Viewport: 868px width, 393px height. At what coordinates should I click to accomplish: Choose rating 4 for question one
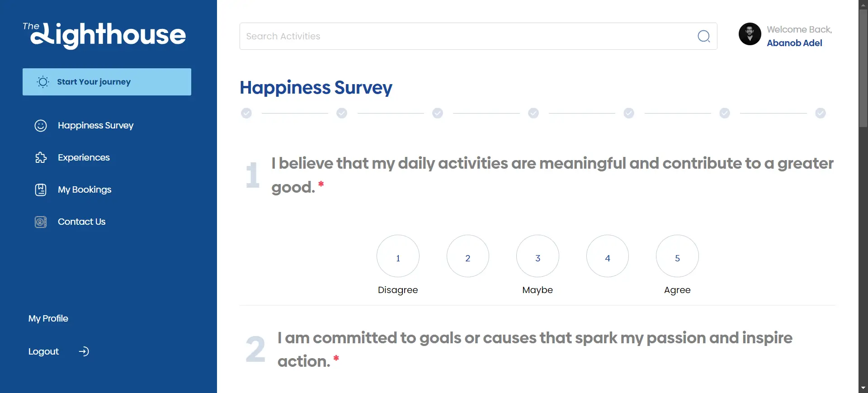point(608,256)
